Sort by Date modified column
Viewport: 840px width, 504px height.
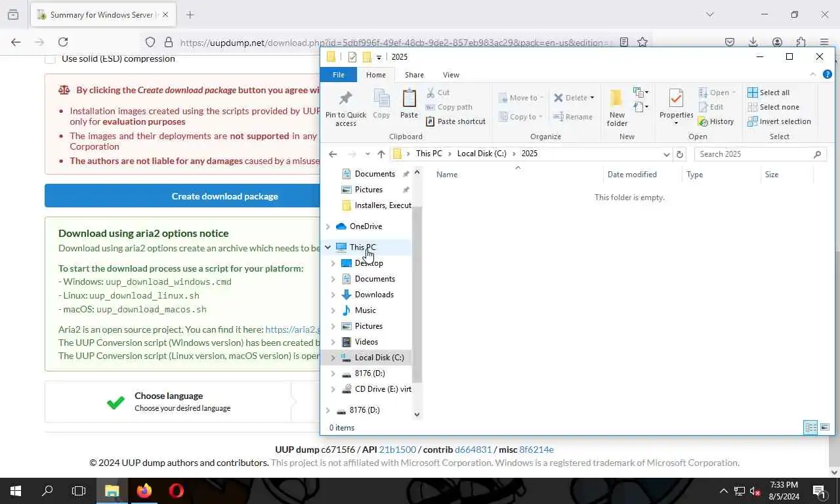click(632, 175)
